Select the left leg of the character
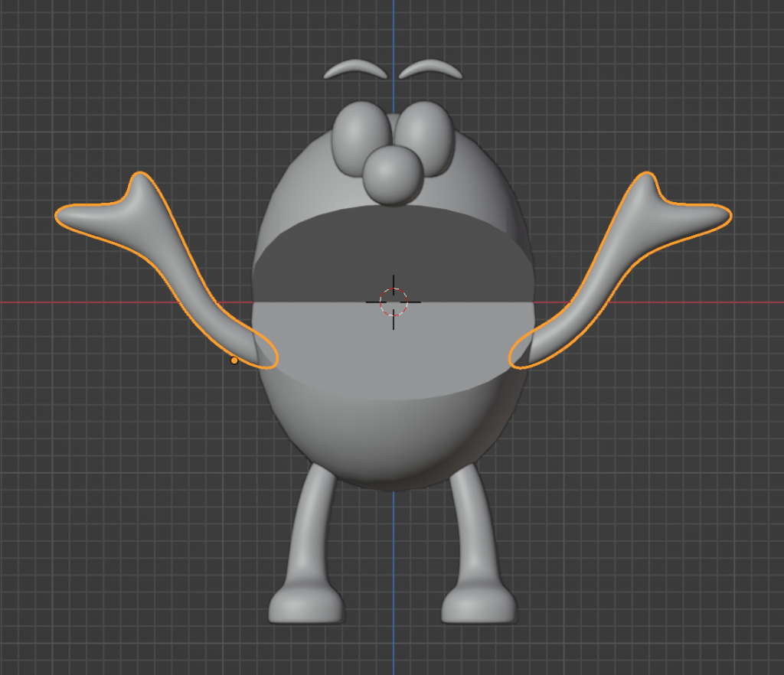 tap(312, 528)
